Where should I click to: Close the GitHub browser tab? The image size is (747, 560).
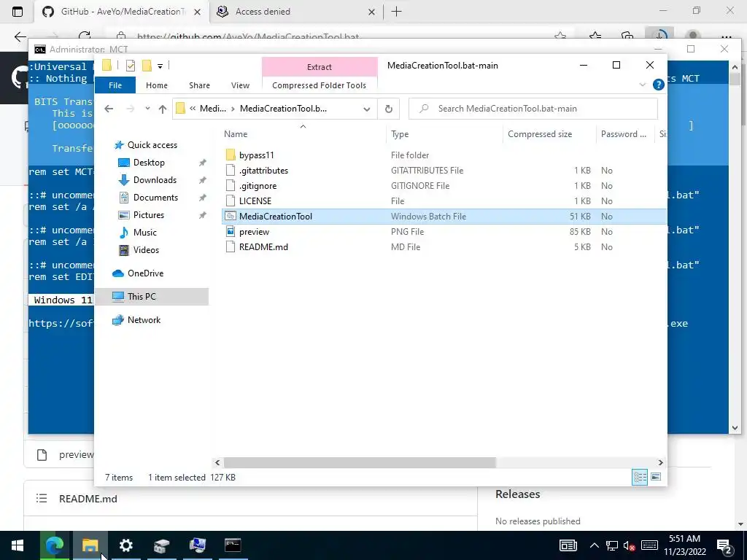click(197, 12)
